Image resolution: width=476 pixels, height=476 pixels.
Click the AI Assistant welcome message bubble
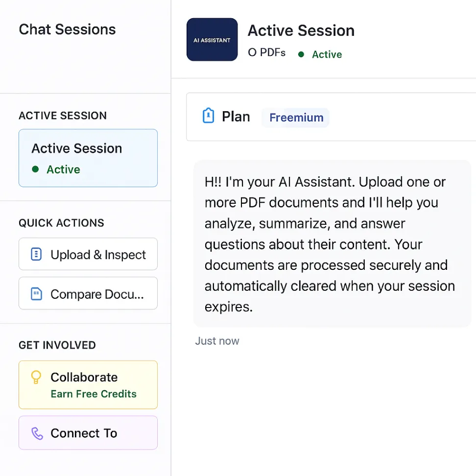coord(331,244)
